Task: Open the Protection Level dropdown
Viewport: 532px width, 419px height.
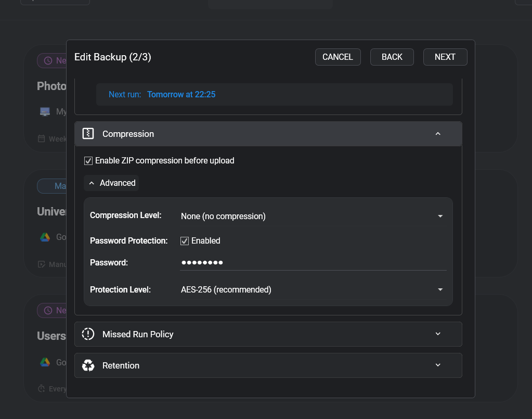Action: coord(312,289)
